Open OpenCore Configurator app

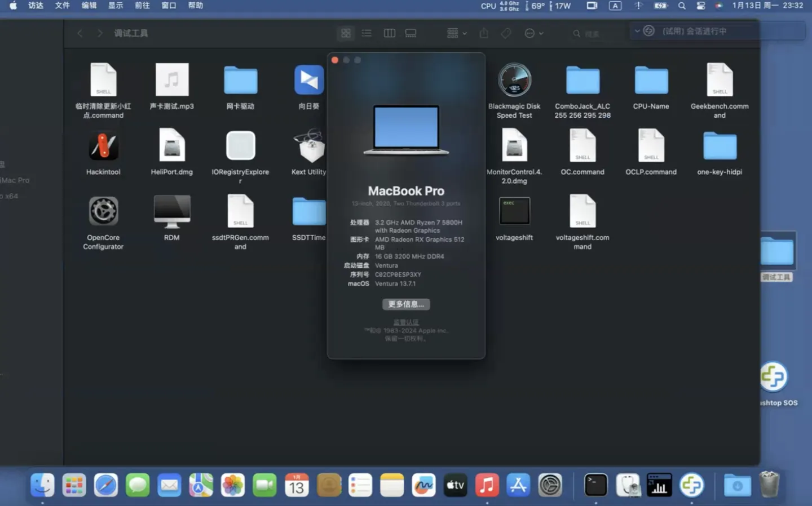tap(103, 212)
